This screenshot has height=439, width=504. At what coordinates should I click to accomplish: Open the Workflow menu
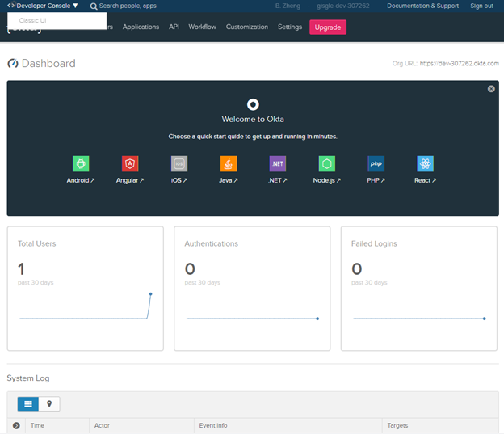(202, 27)
